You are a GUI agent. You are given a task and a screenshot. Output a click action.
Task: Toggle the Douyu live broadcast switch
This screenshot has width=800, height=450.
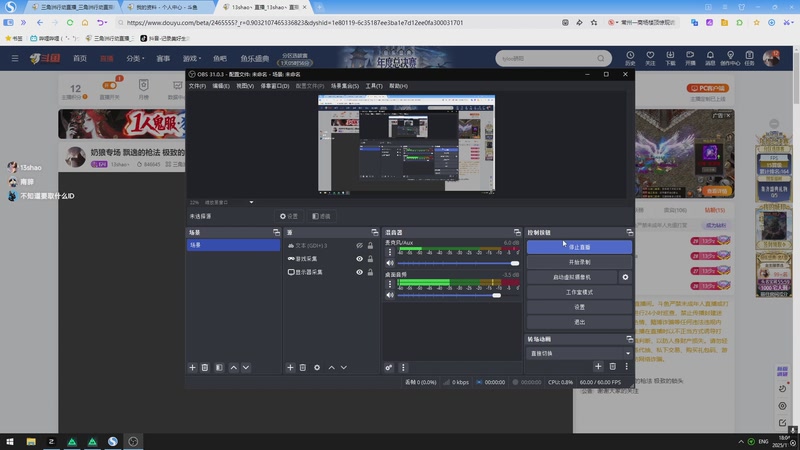pyautogui.click(x=109, y=85)
